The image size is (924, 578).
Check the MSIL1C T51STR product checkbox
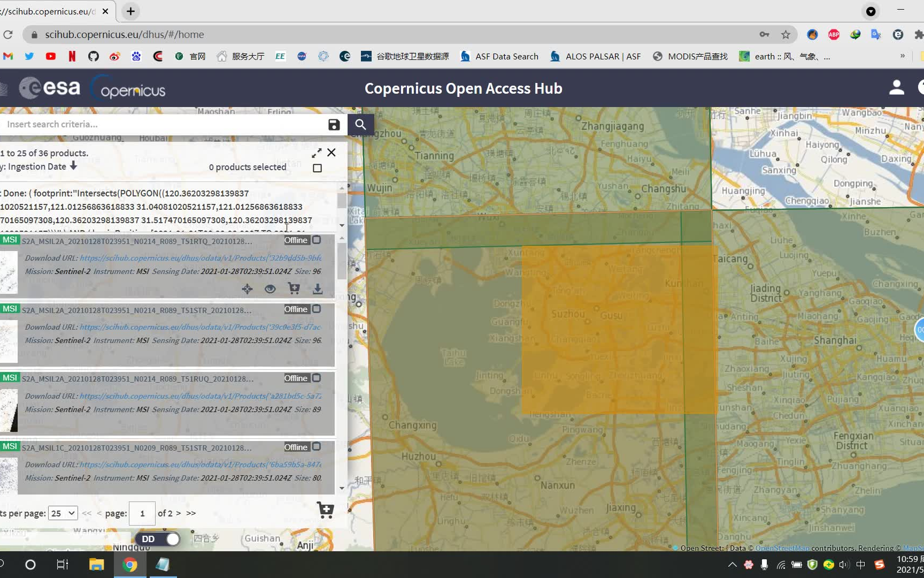point(317,446)
